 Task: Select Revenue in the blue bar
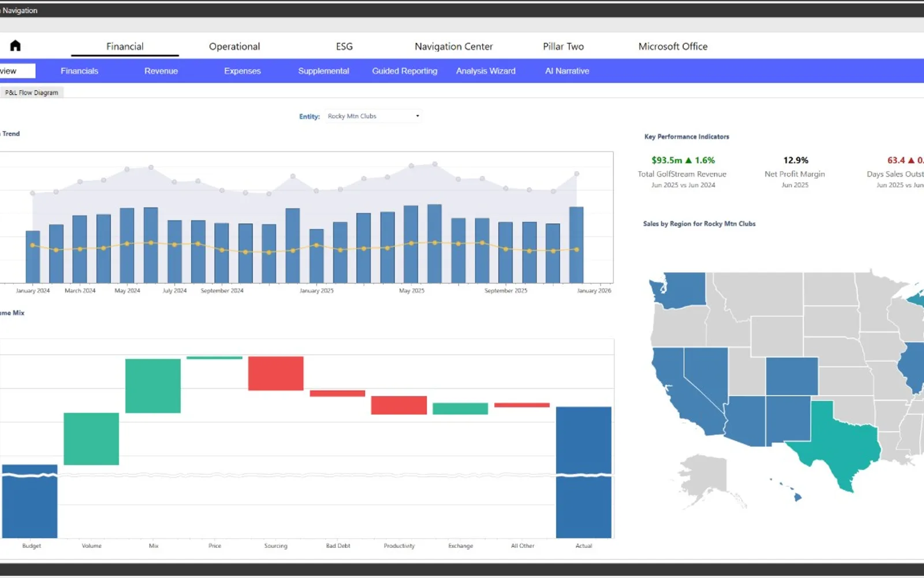coord(161,71)
